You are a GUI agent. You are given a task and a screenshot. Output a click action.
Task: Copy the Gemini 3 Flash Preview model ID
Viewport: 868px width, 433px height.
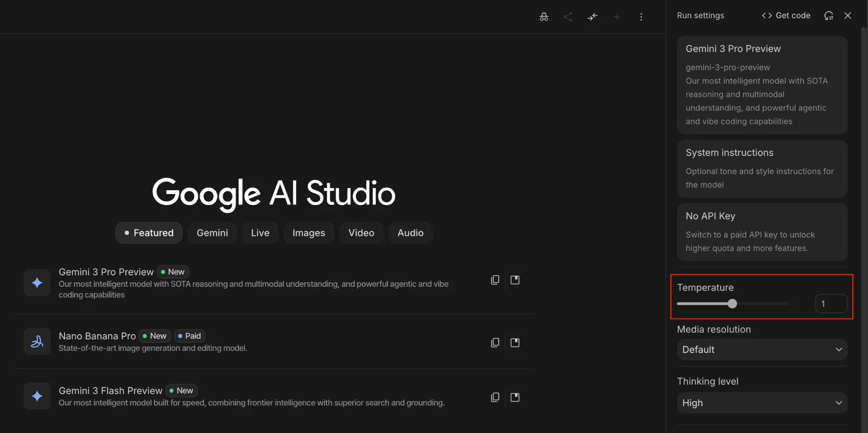(495, 397)
